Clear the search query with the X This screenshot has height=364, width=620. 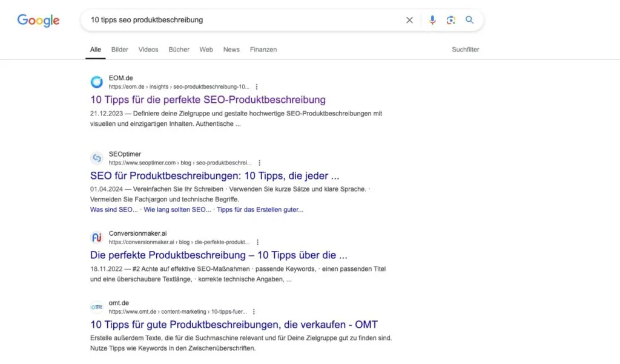[x=409, y=20]
